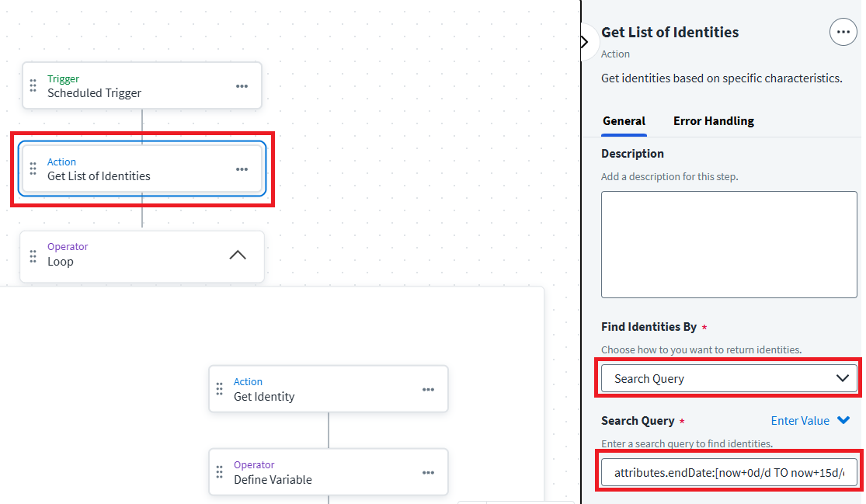This screenshot has width=866, height=504.
Task: Open Get List of Identities node options
Action: (242, 169)
